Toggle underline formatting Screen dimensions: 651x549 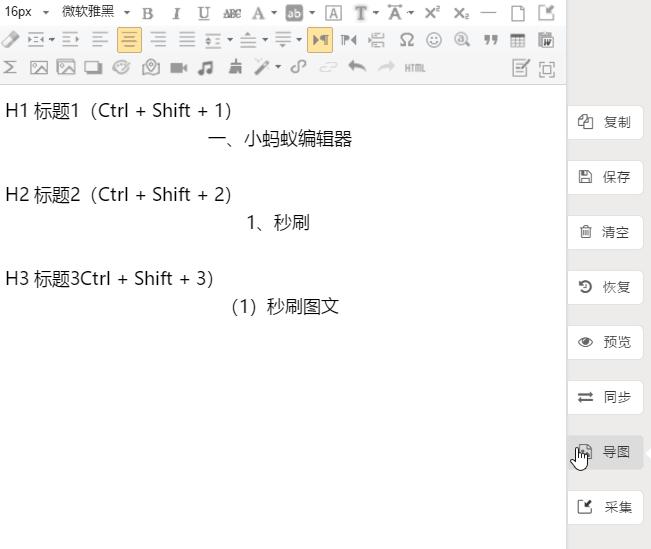pyautogui.click(x=204, y=13)
